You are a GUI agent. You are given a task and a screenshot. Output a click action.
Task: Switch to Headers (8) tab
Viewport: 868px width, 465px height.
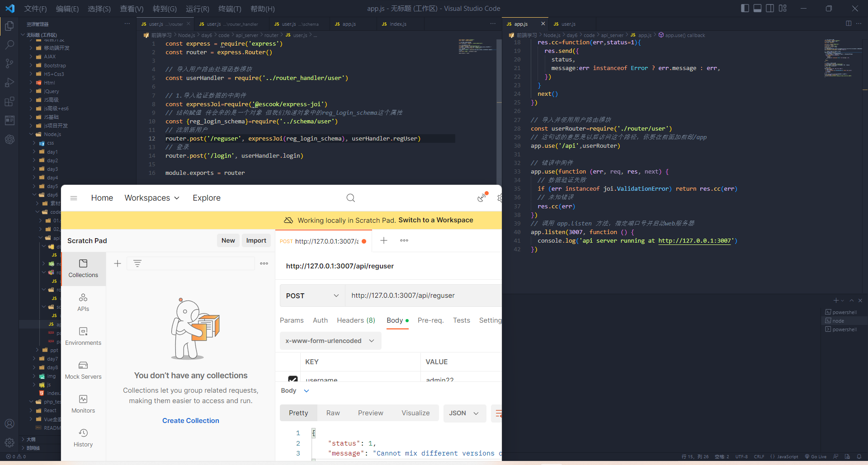click(356, 320)
